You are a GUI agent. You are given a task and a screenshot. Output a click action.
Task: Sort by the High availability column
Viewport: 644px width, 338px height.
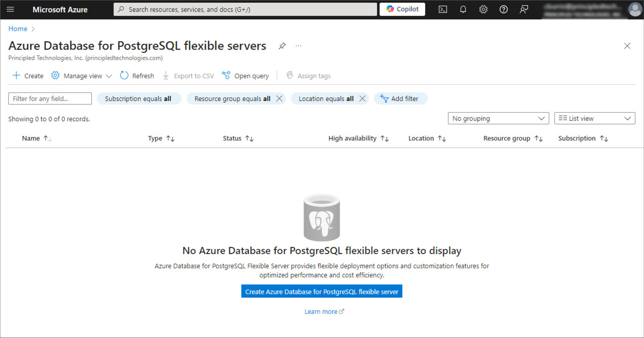pyautogui.click(x=358, y=138)
